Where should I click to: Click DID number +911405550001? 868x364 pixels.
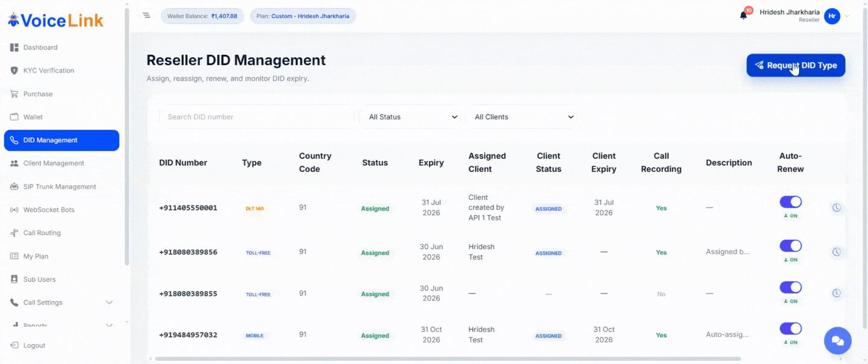pos(188,208)
